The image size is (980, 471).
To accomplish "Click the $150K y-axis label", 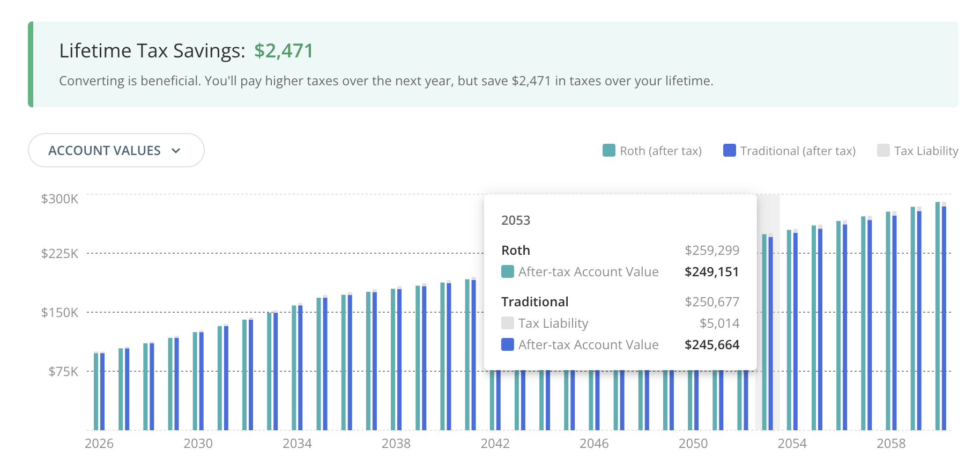I will tap(60, 312).
